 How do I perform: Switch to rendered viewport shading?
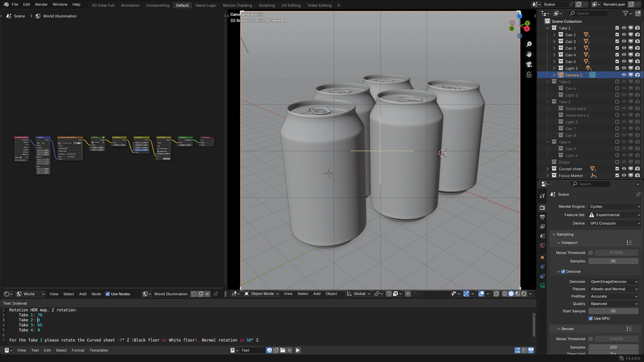[x=524, y=294]
